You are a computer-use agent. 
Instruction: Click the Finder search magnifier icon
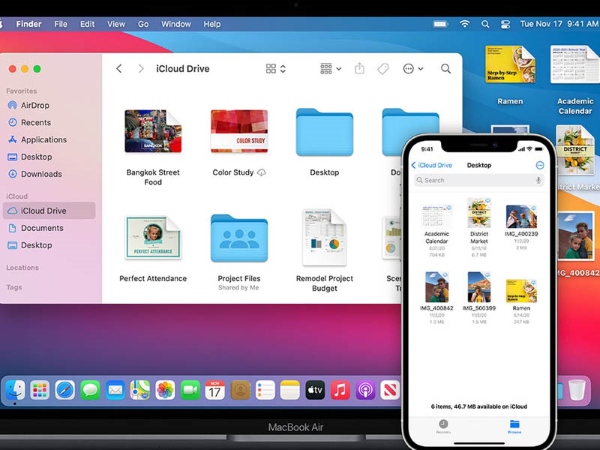446,69
